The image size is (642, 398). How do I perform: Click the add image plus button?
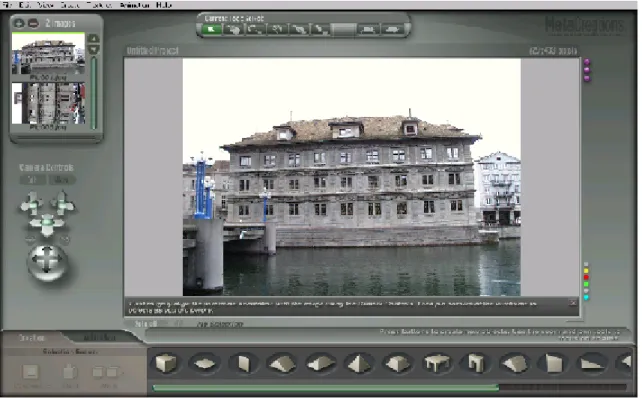19,23
